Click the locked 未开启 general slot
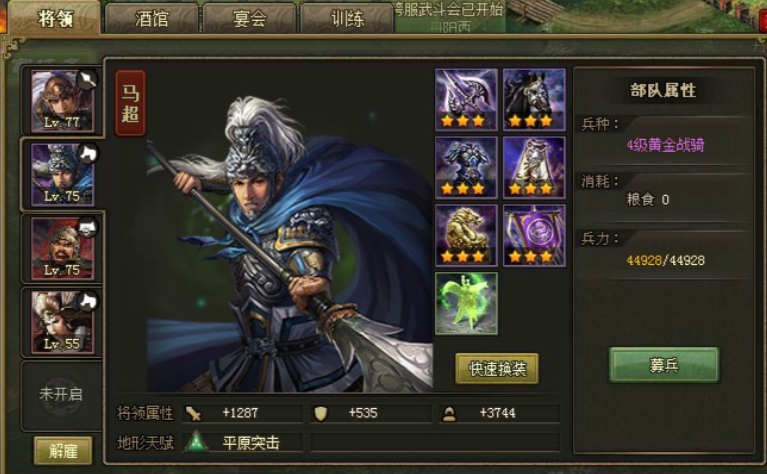The height and width of the screenshot is (474, 767). tap(61, 394)
